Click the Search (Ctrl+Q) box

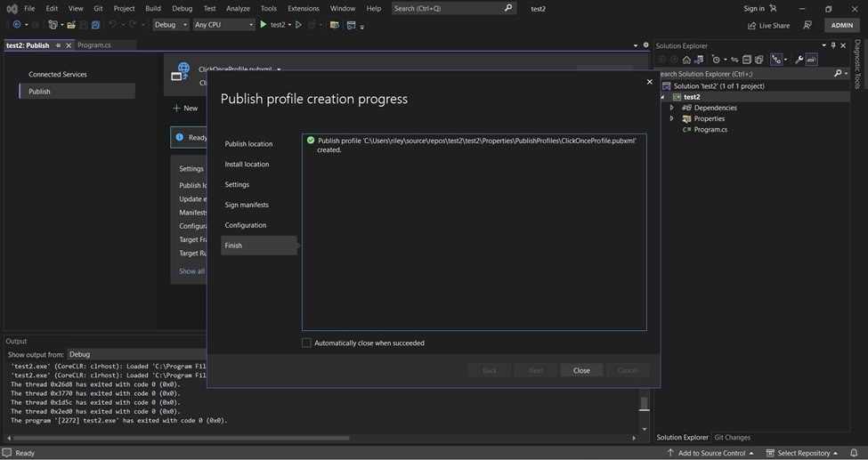pyautogui.click(x=453, y=8)
